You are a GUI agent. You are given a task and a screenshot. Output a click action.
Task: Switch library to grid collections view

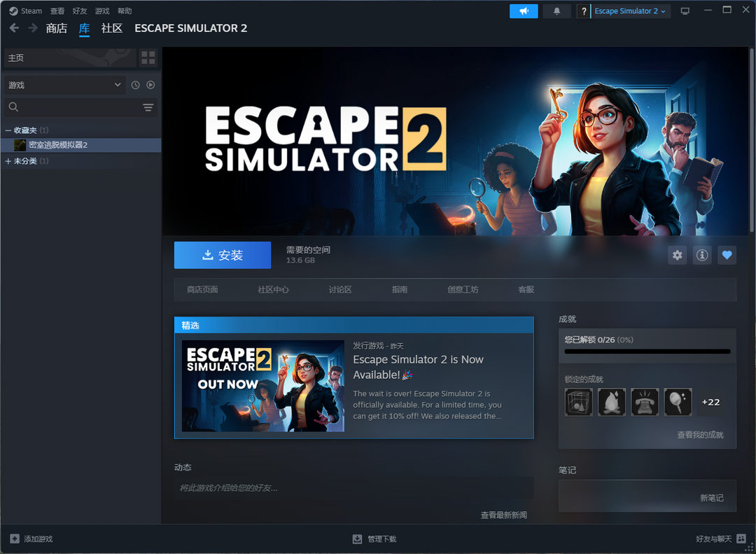point(148,58)
